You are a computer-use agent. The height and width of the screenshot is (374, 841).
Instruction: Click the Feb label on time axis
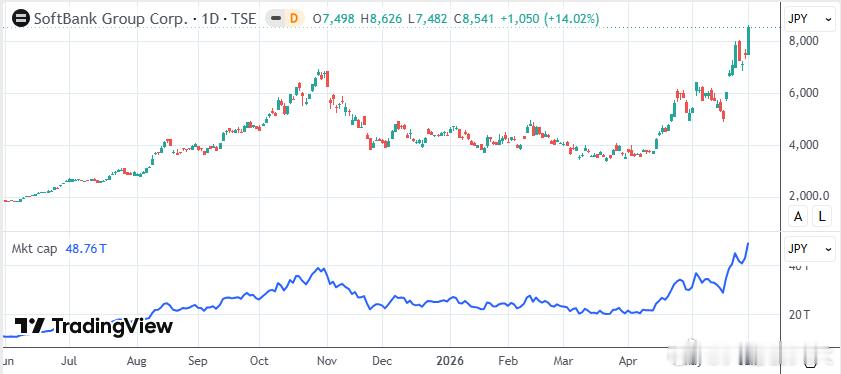pos(507,360)
